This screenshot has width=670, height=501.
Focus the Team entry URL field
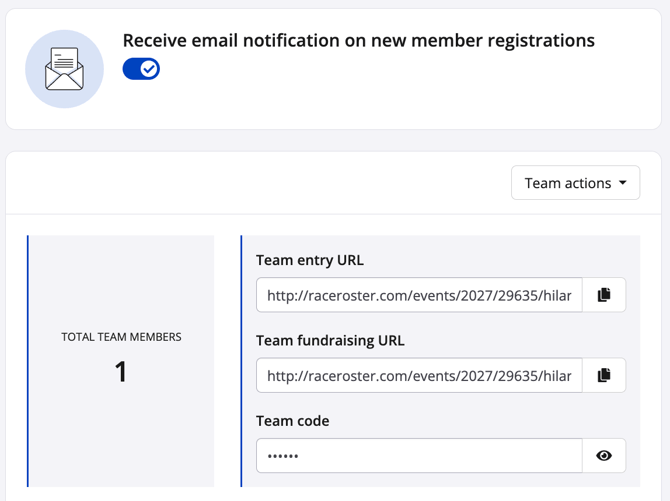tap(419, 295)
